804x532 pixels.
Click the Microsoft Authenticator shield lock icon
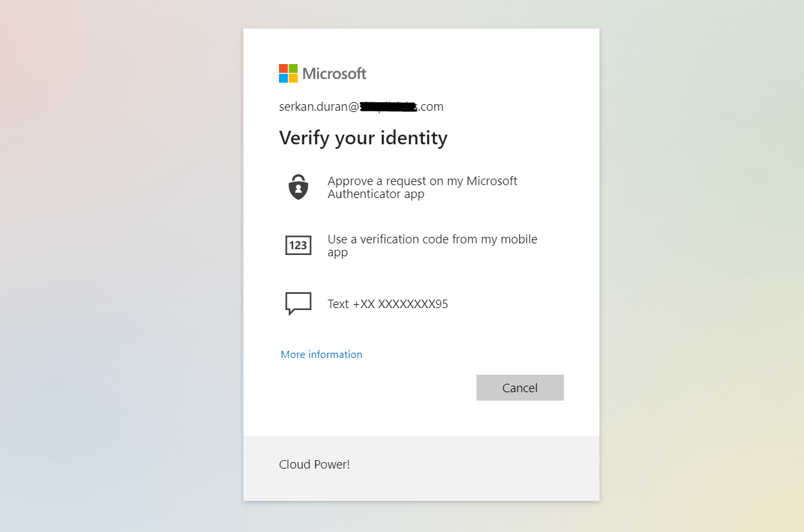click(298, 187)
